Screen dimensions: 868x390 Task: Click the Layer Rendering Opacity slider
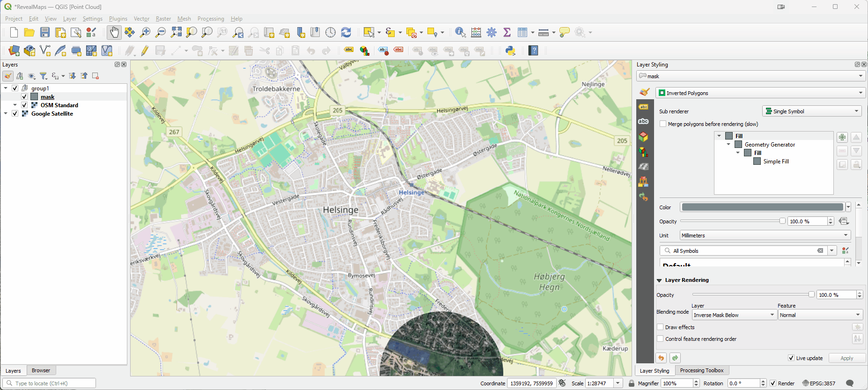(x=753, y=294)
